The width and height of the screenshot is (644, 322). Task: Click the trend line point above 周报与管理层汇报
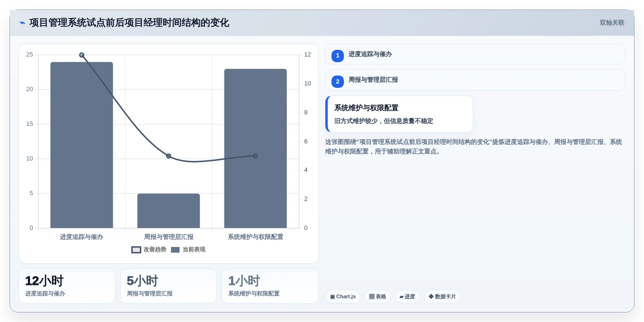click(168, 156)
